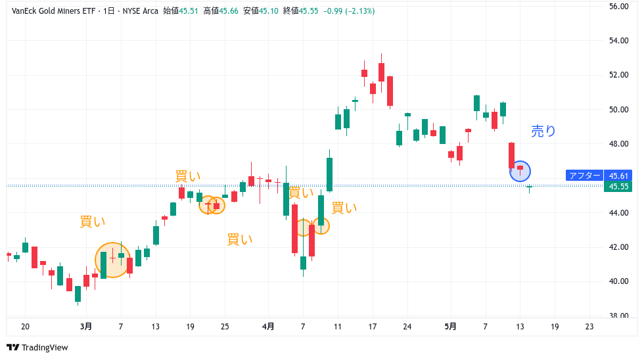Click the 4月 month label on time axis
Viewport: 644px width, 359px height.
268,327
